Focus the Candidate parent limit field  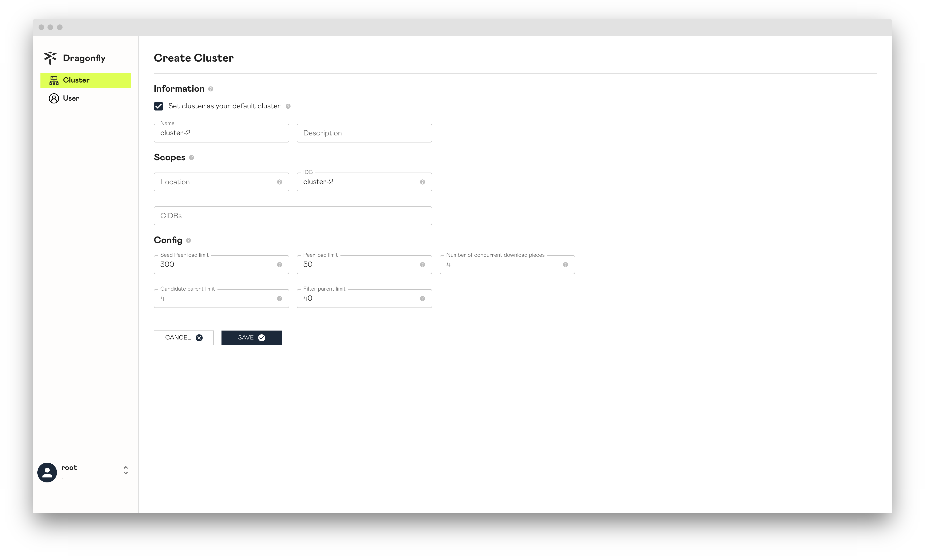(x=221, y=299)
